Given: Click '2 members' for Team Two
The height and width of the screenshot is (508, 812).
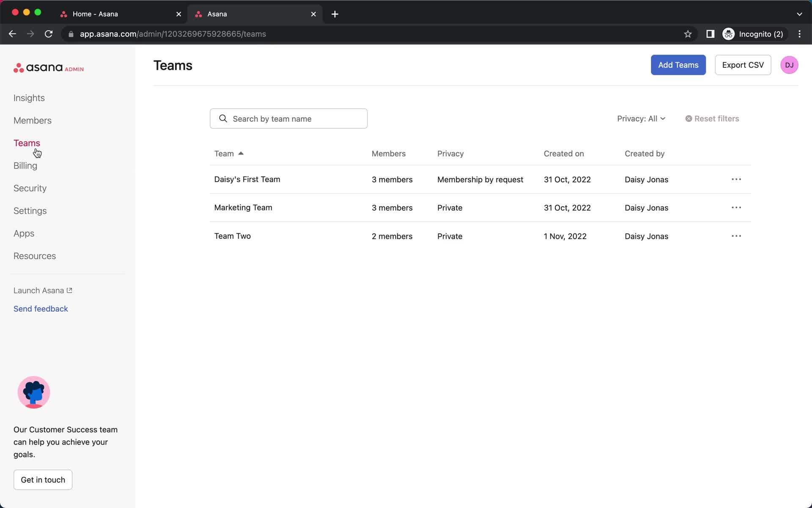Looking at the screenshot, I should 392,236.
